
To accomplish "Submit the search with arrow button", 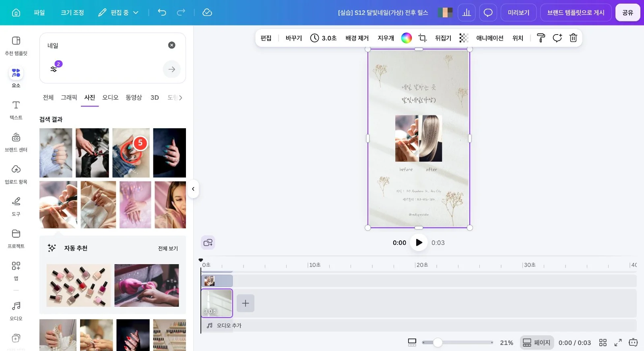I will (x=171, y=69).
